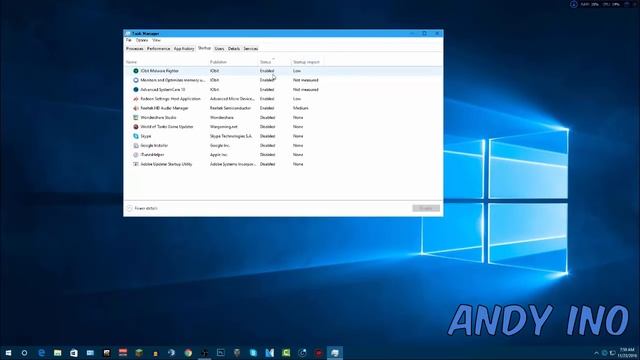Viewport: 640px width, 360px height.
Task: Select the World of Tanks Game Updater text
Action: (x=167, y=127)
